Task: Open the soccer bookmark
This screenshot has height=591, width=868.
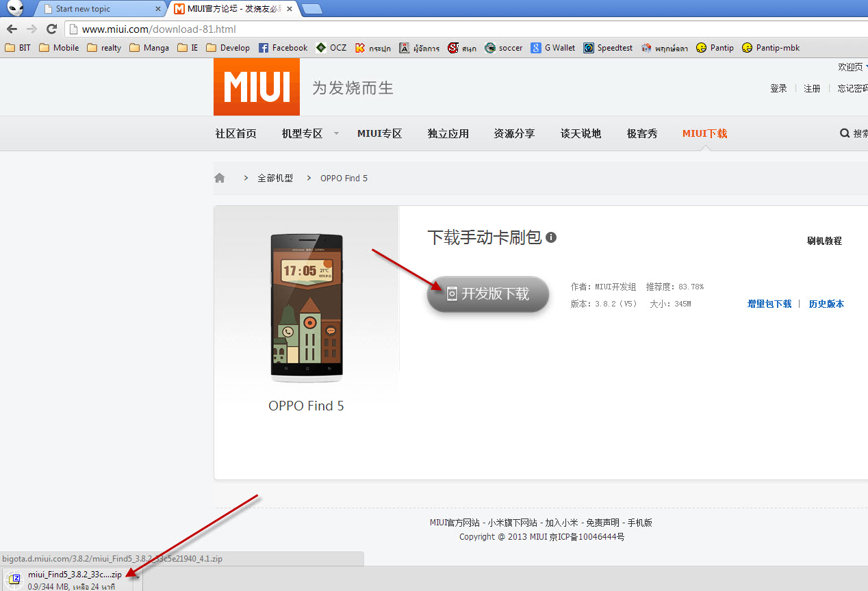Action: click(x=503, y=48)
